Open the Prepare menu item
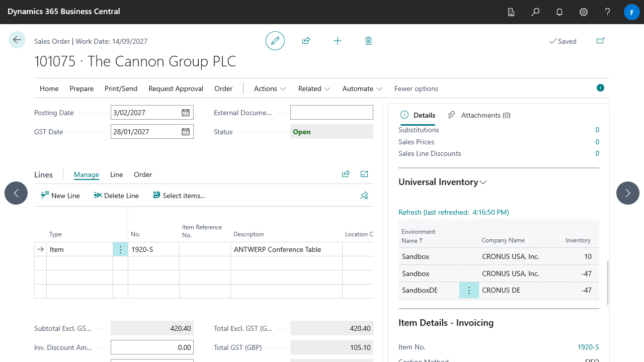The image size is (644, 362). point(82,88)
